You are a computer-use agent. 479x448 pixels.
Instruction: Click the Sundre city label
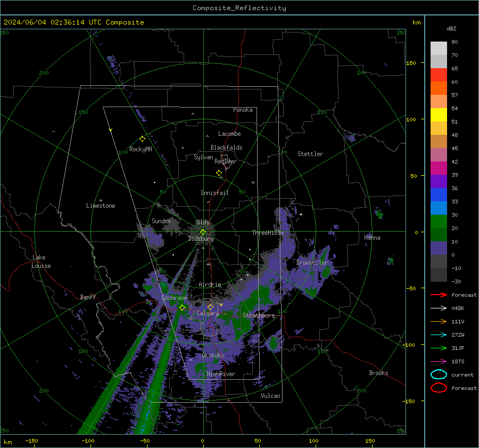[x=161, y=221]
